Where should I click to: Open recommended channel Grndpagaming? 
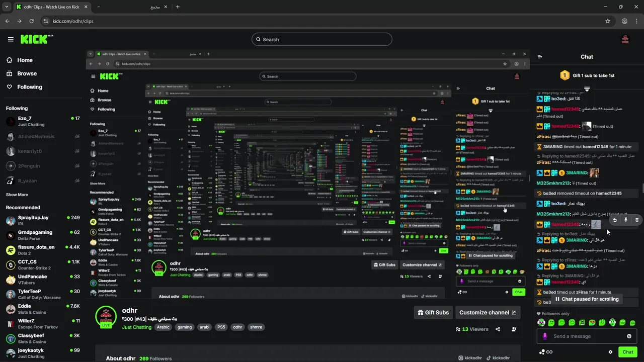coord(43,235)
